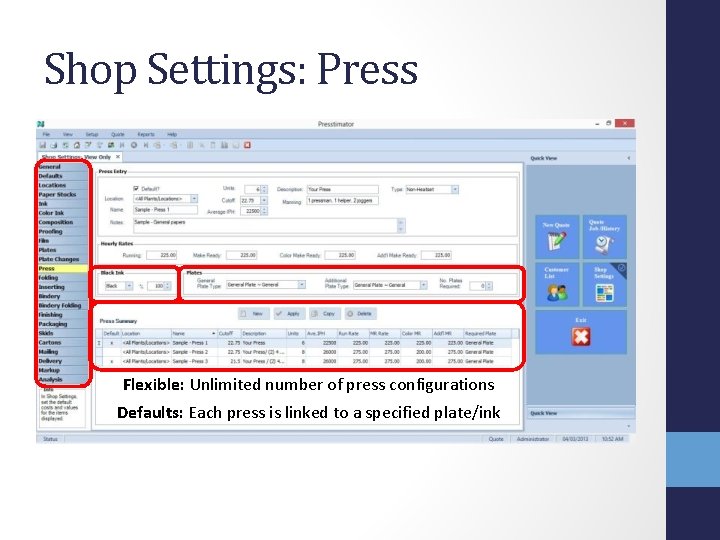Click the Run Rate column header
This screenshot has width=720, height=540.
point(353,333)
